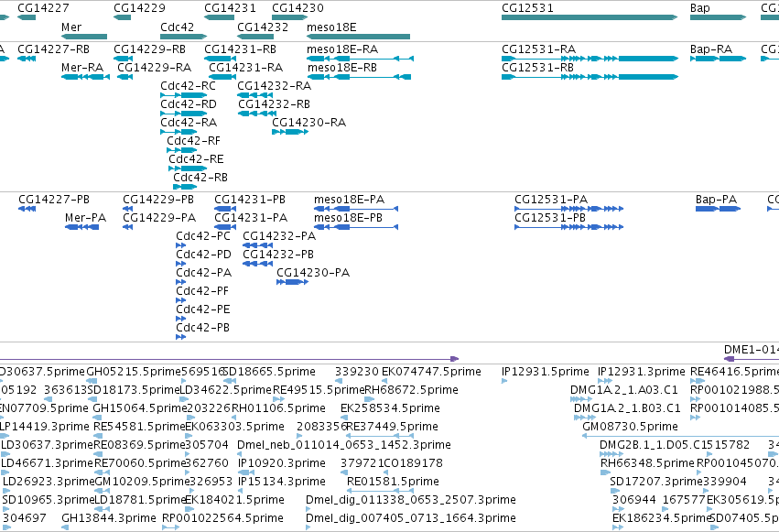Image resolution: width=779 pixels, height=532 pixels.
Task: Select the Cdc42-PC protein label
Action: click(203, 236)
